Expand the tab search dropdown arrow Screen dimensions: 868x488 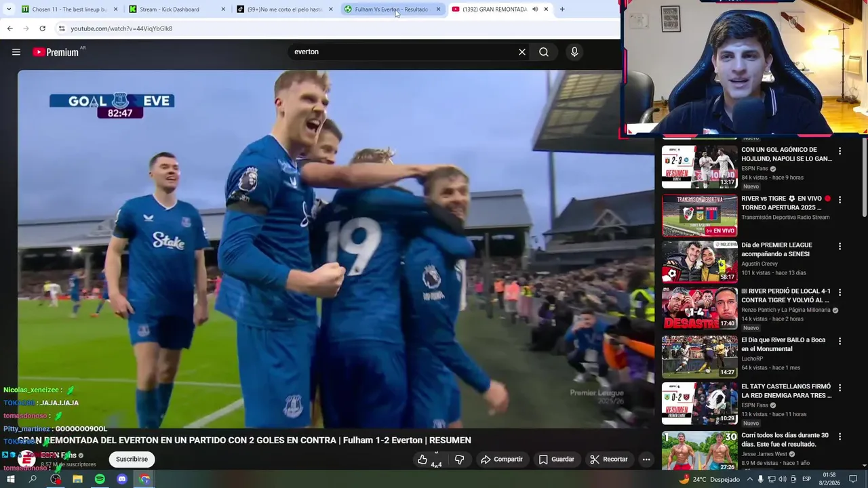click(9, 9)
